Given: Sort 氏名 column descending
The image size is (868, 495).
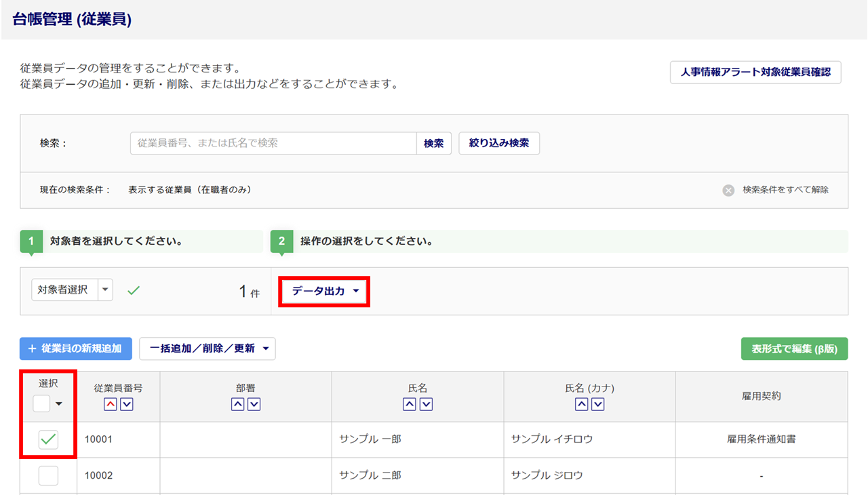Looking at the screenshot, I should 426,404.
